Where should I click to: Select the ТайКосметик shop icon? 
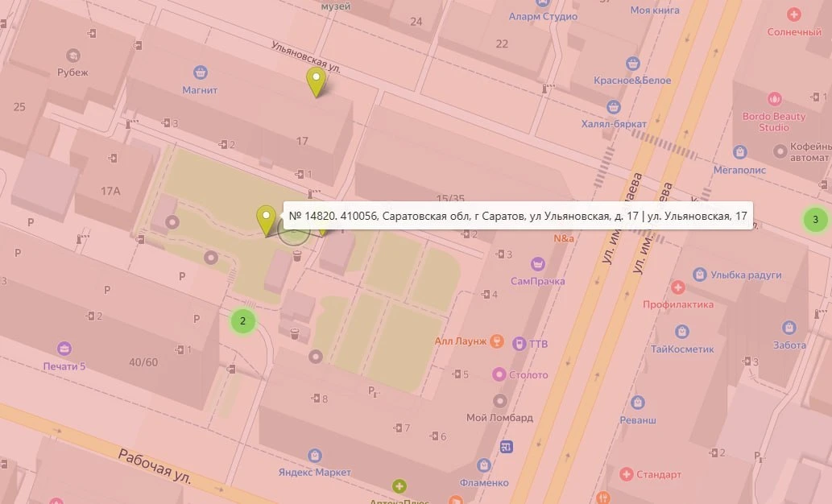(x=682, y=332)
